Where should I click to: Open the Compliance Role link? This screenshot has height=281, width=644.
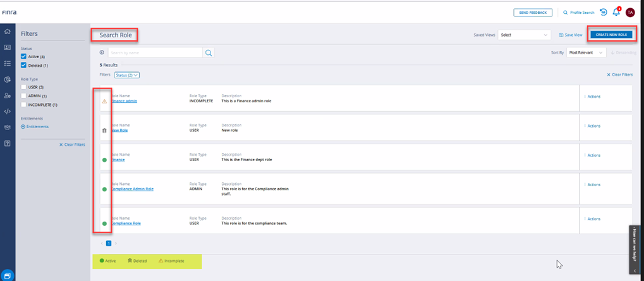click(126, 223)
